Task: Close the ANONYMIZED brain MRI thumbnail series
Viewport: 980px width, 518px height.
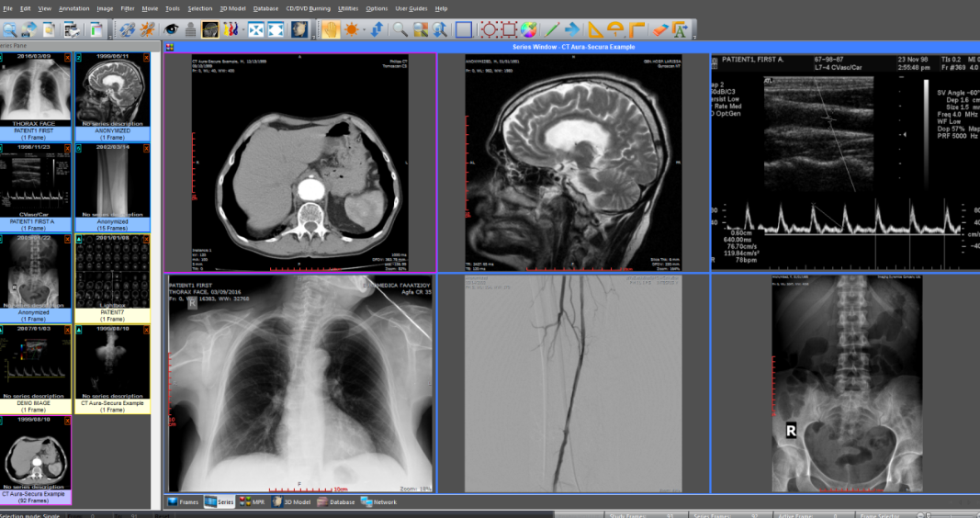Action: click(x=146, y=58)
